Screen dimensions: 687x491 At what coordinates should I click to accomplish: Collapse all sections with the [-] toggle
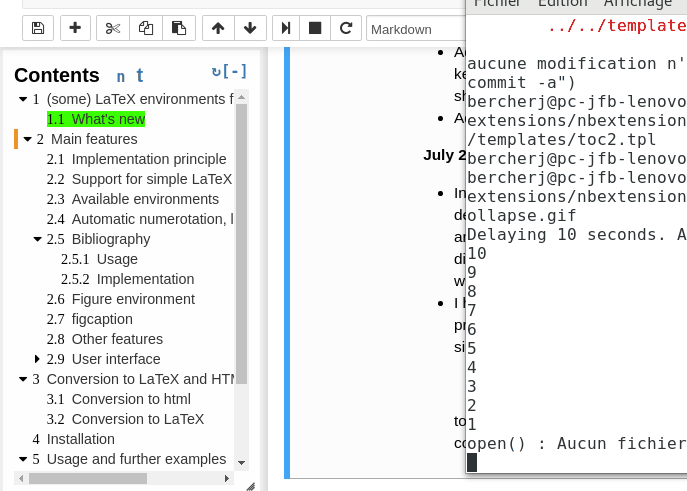235,71
